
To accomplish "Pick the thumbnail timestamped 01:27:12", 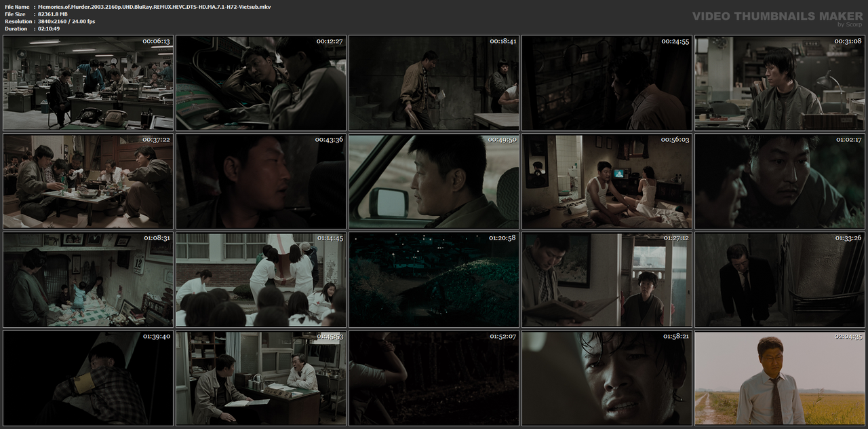I will pyautogui.click(x=607, y=280).
